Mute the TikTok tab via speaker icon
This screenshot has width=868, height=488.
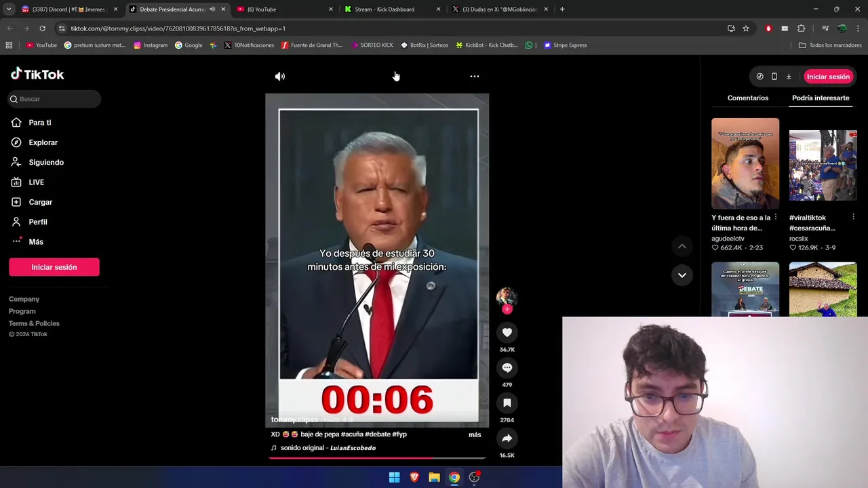pos(212,9)
